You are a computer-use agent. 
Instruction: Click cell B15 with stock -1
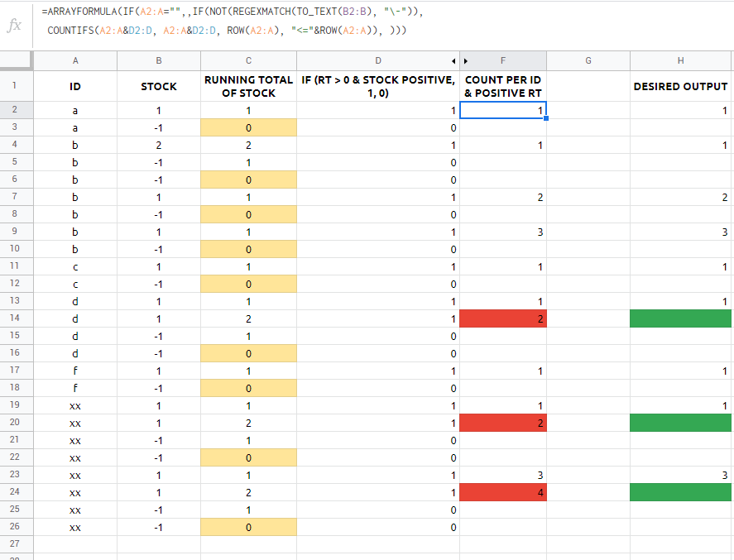pos(159,336)
